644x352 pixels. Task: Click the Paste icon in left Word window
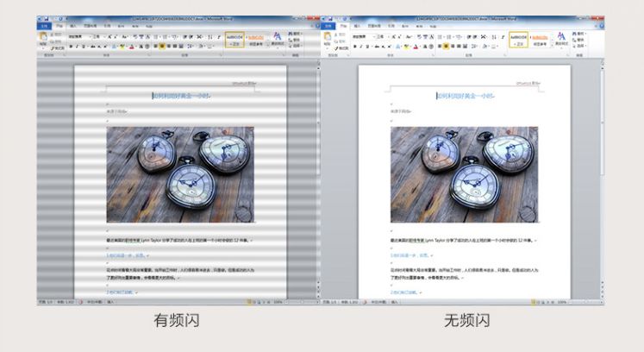(43, 36)
